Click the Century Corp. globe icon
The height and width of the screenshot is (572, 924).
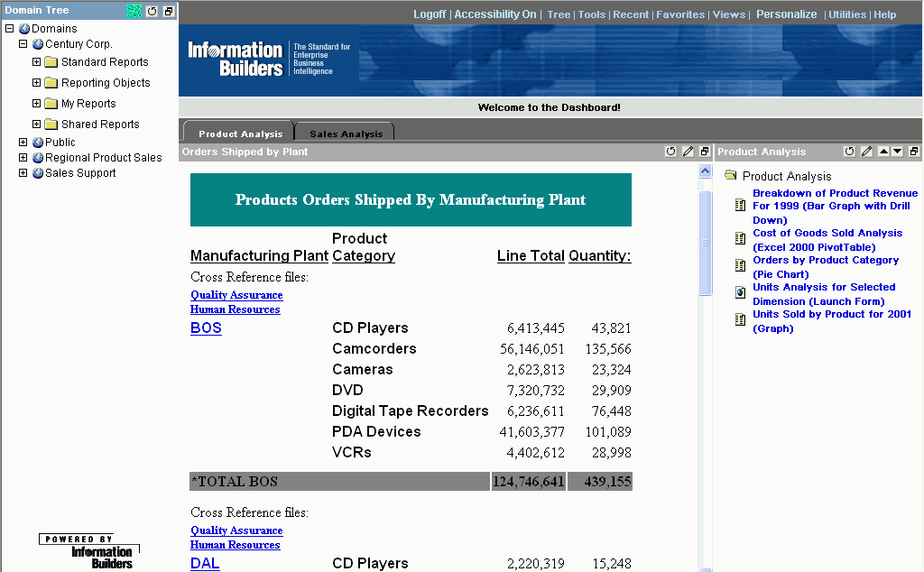point(38,43)
